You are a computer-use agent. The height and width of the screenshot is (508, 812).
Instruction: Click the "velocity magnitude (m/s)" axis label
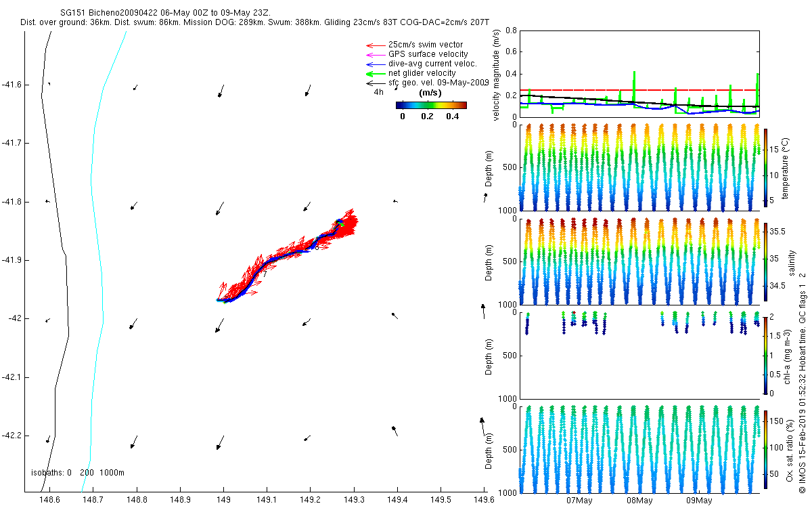[496, 75]
